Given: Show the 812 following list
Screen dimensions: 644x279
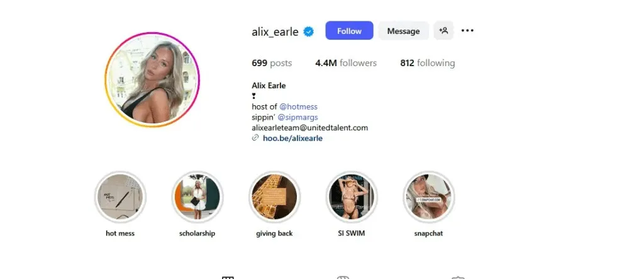Looking at the screenshot, I should pyautogui.click(x=428, y=63).
